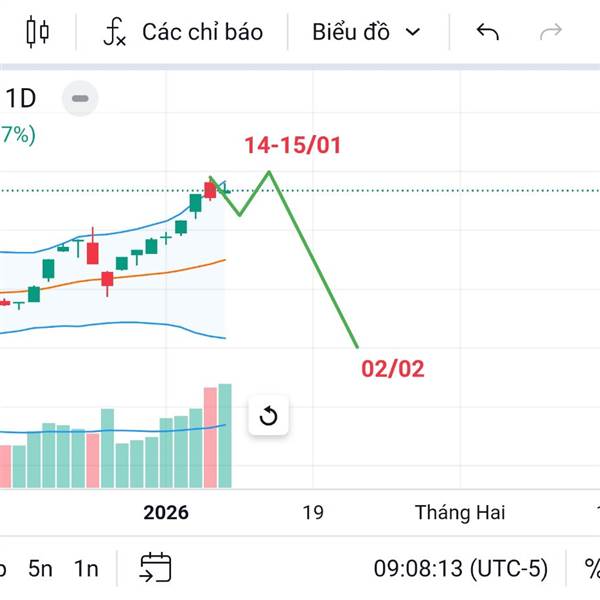The height and width of the screenshot is (600, 600).
Task: Open the go-to-date calendar icon
Action: [156, 569]
